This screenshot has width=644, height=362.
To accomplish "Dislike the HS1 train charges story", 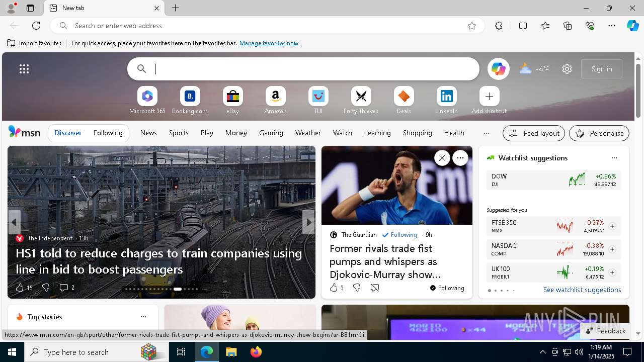I will coord(45,288).
